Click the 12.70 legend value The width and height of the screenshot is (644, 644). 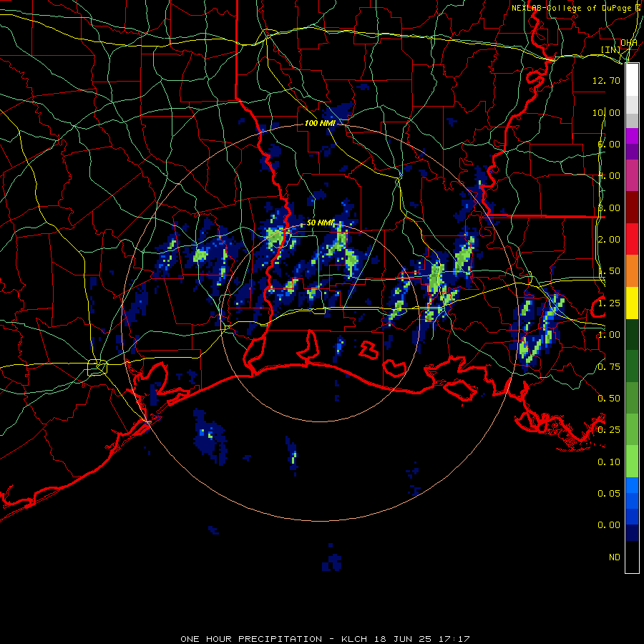[x=606, y=80]
